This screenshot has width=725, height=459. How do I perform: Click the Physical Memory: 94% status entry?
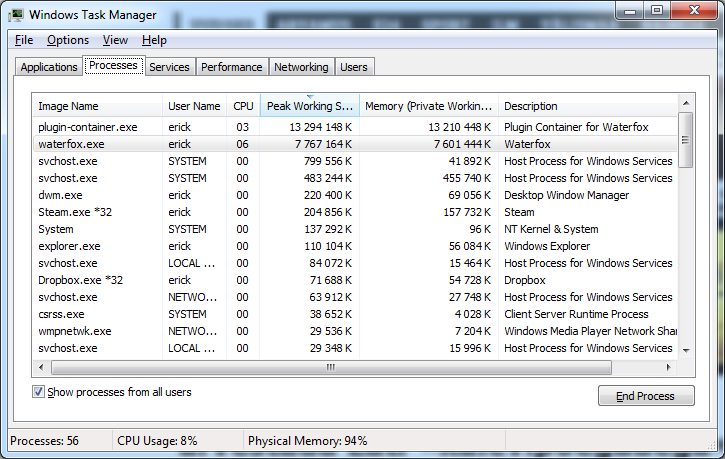[307, 441]
